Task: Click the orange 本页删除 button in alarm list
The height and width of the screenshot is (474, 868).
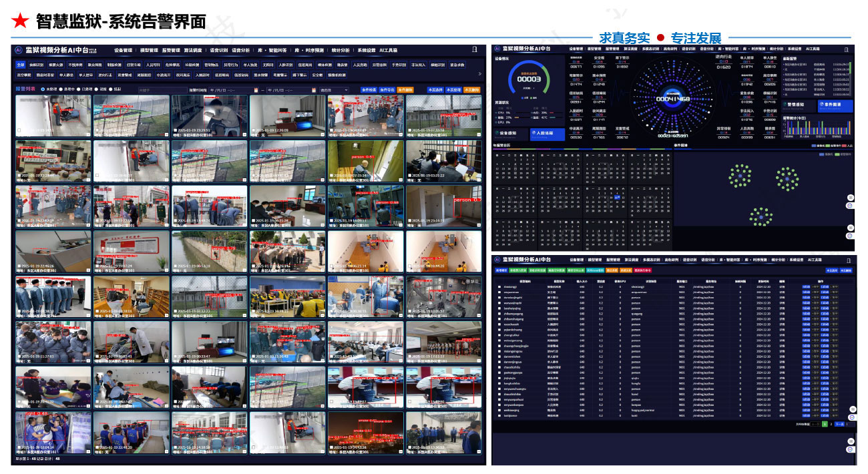Action: [472, 89]
